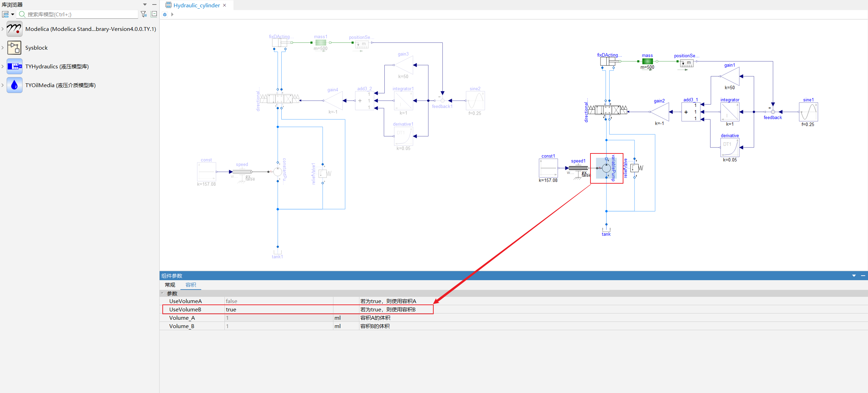The image size is (868, 393).
Task: Click the const1 constant source block
Action: 548,168
